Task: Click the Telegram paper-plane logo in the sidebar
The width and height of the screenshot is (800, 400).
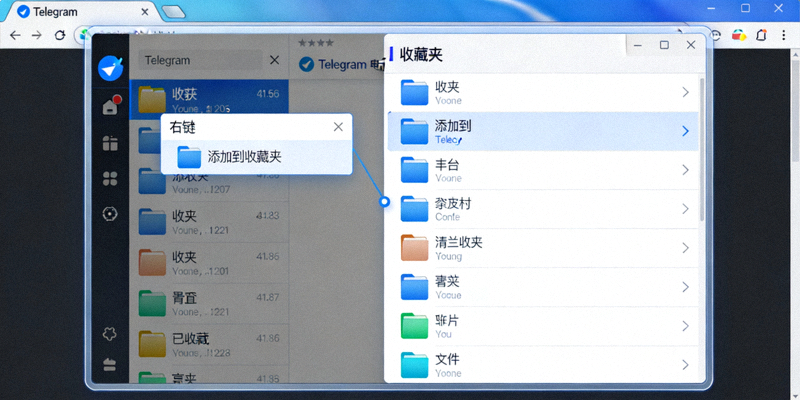Action: [x=111, y=68]
